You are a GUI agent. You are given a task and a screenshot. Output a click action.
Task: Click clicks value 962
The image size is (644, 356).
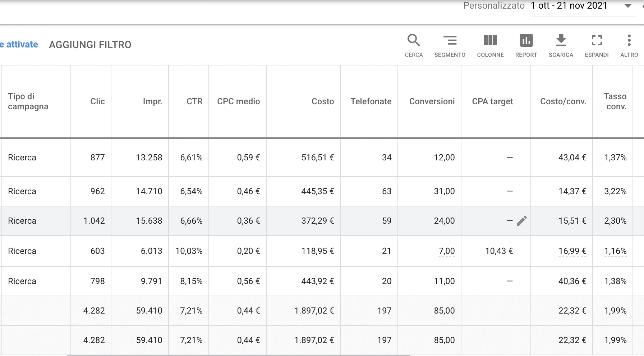(97, 191)
